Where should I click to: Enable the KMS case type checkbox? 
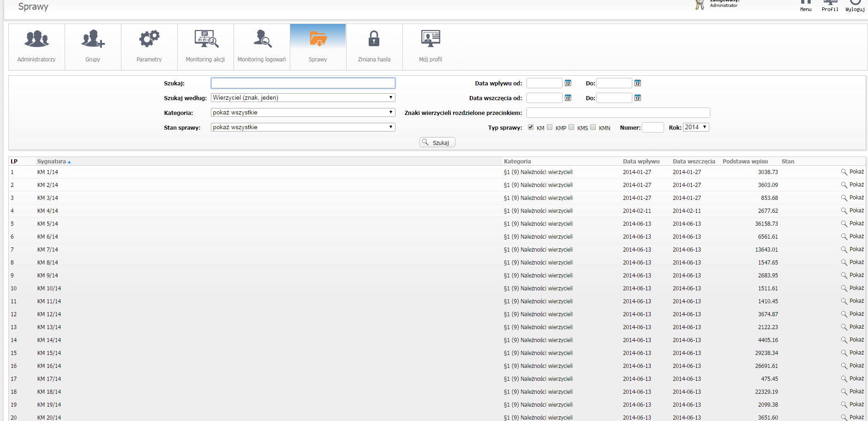(x=571, y=127)
